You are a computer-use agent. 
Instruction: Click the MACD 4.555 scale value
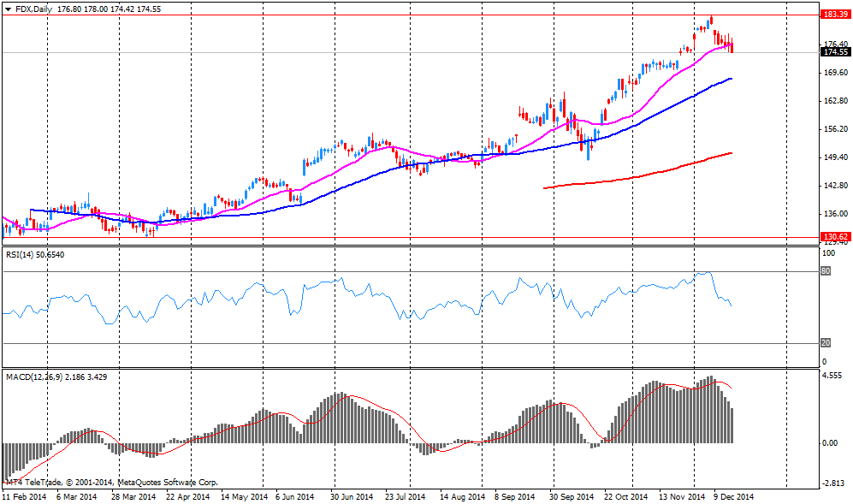832,376
